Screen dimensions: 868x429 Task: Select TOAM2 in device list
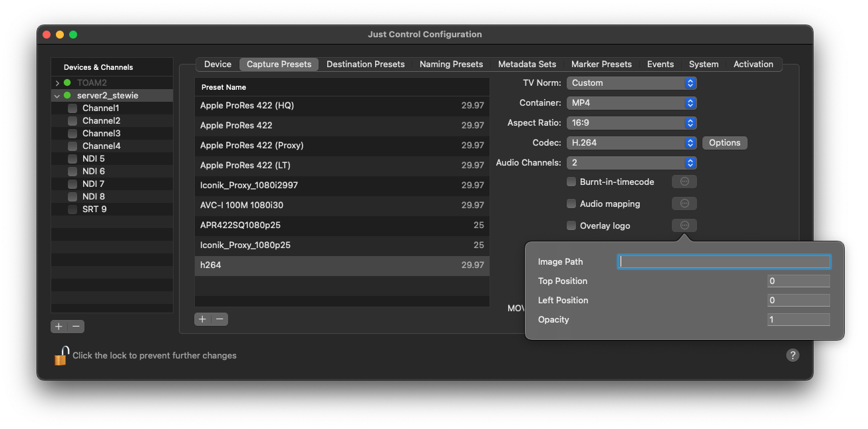112,83
